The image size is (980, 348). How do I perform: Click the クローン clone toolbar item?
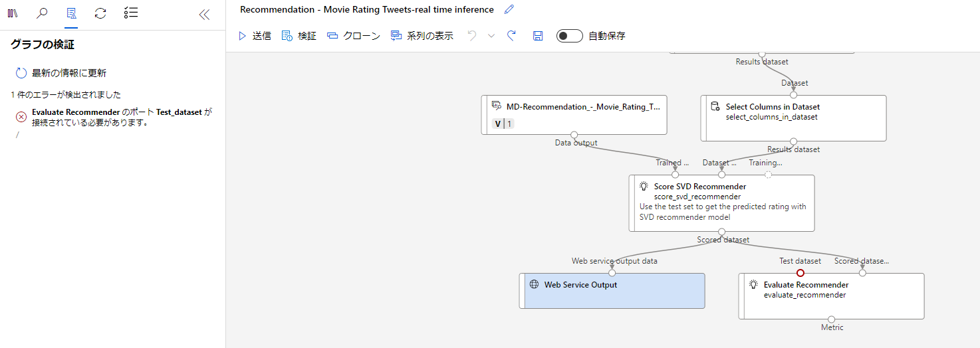(x=354, y=36)
